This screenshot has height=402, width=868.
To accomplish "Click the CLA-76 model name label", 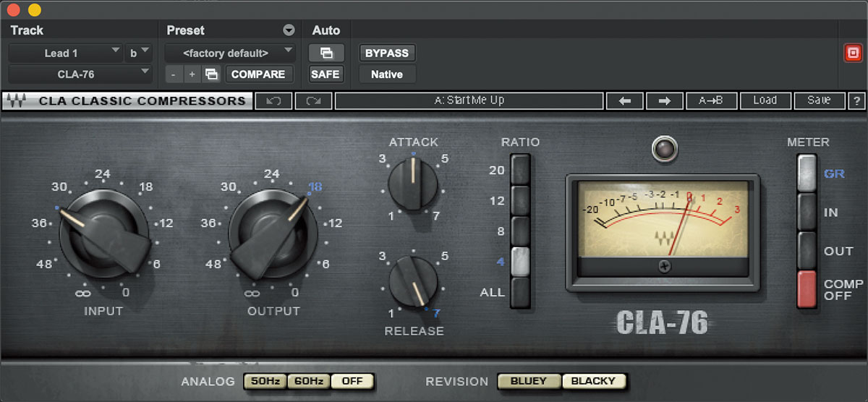I will pyautogui.click(x=663, y=323).
